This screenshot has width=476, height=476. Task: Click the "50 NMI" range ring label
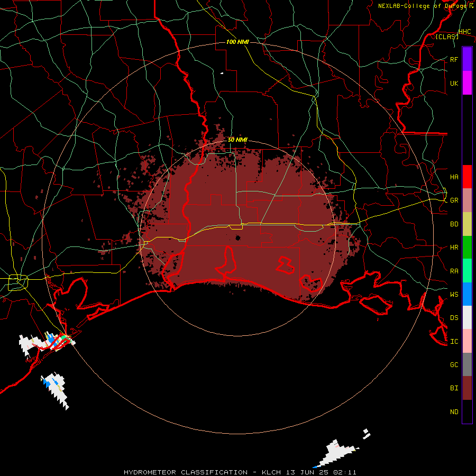(237, 140)
